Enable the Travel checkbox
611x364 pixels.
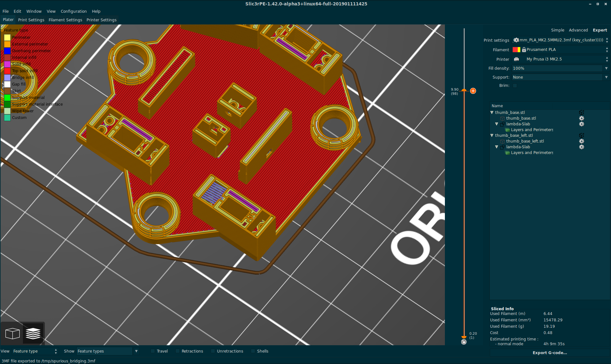pyautogui.click(x=152, y=351)
